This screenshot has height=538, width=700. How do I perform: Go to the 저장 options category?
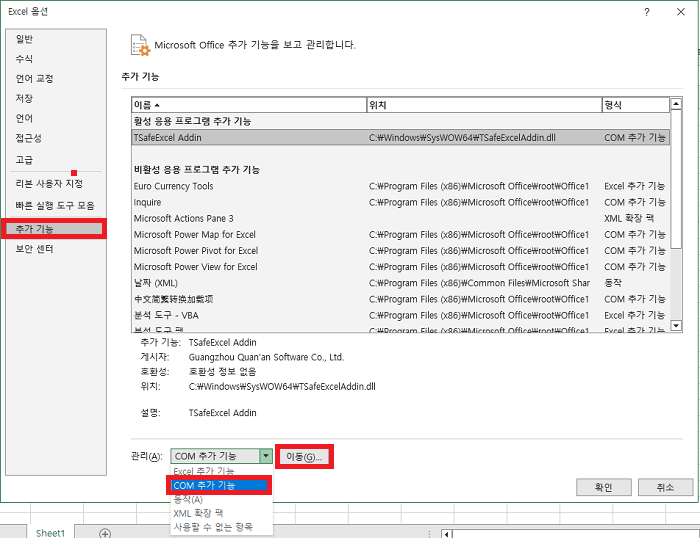pyautogui.click(x=25, y=98)
